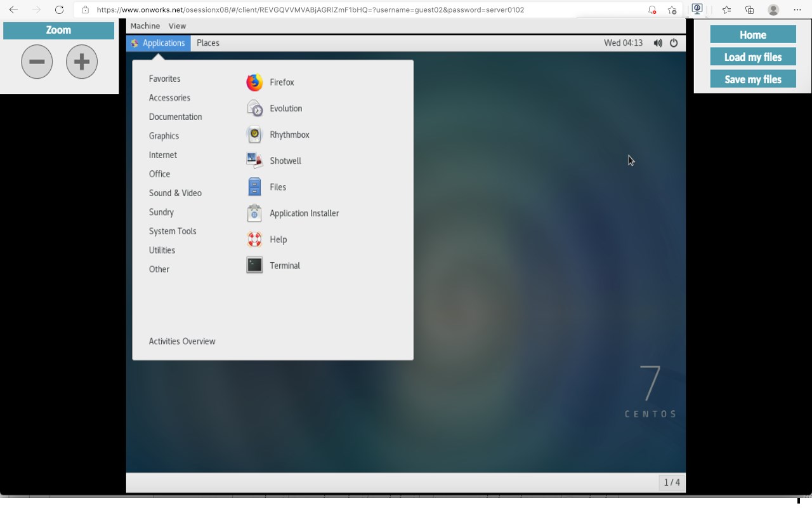The image size is (812, 508).
Task: Click the Wed 04:13 clock
Action: (x=623, y=43)
